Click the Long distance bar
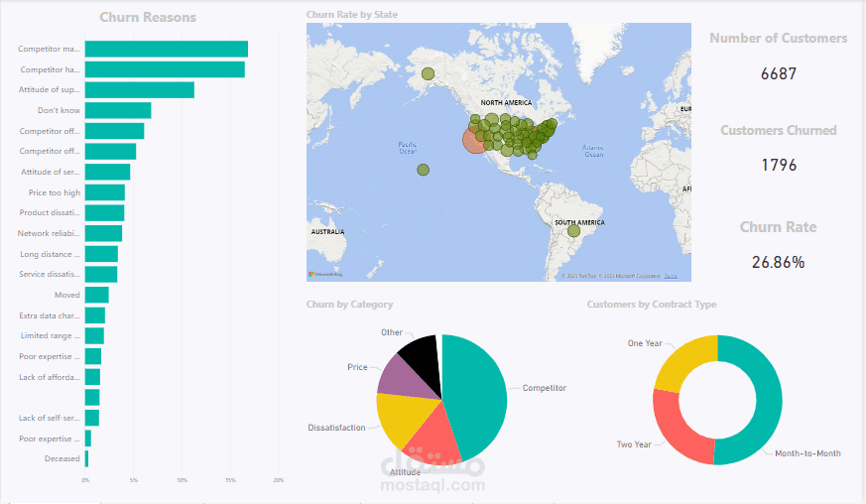Image resolution: width=866 pixels, height=504 pixels. tap(101, 254)
